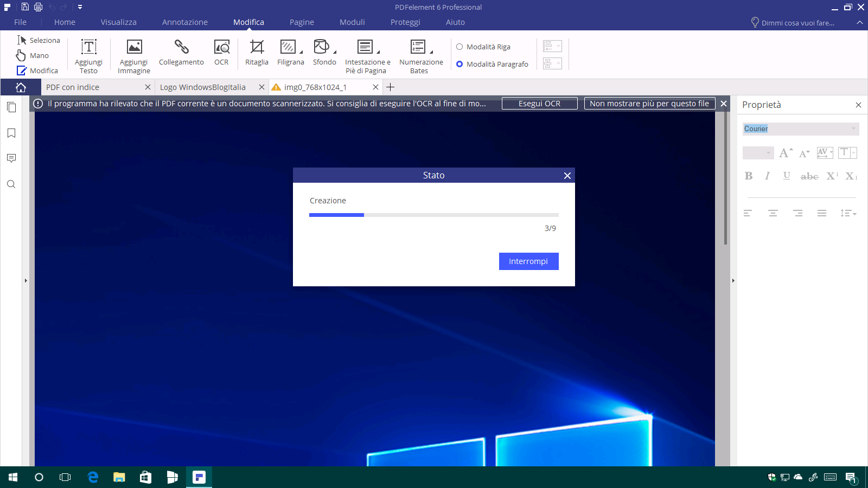
Task: Toggle strikethrough text formatting
Action: tap(809, 176)
